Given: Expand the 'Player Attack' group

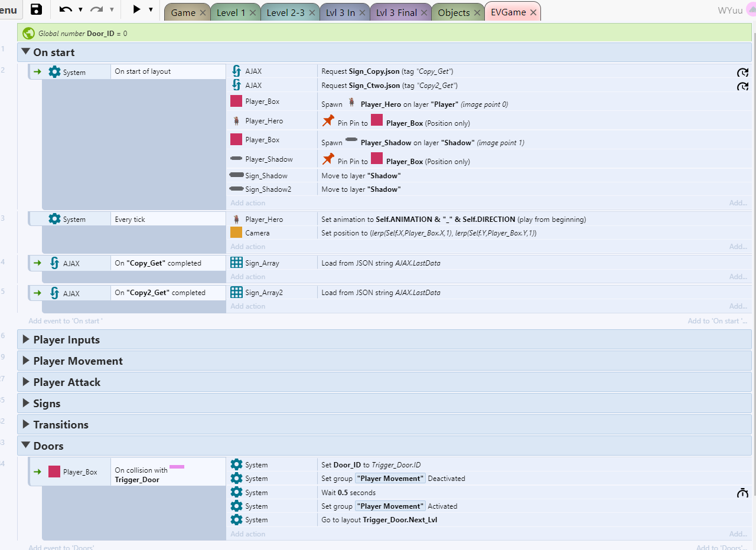Looking at the screenshot, I should [x=25, y=382].
